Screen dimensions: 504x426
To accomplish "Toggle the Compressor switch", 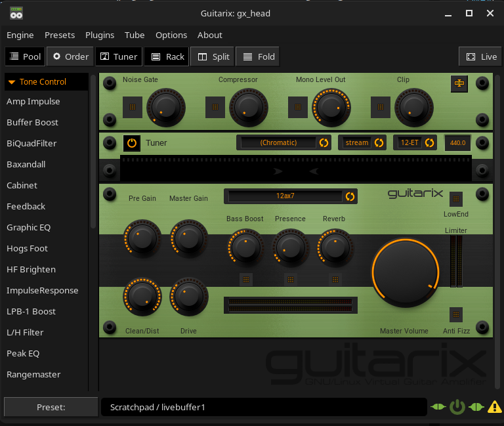I will click(x=215, y=107).
